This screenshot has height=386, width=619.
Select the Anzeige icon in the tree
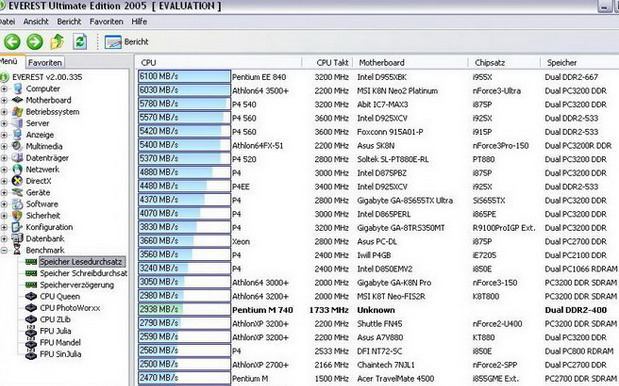point(18,135)
